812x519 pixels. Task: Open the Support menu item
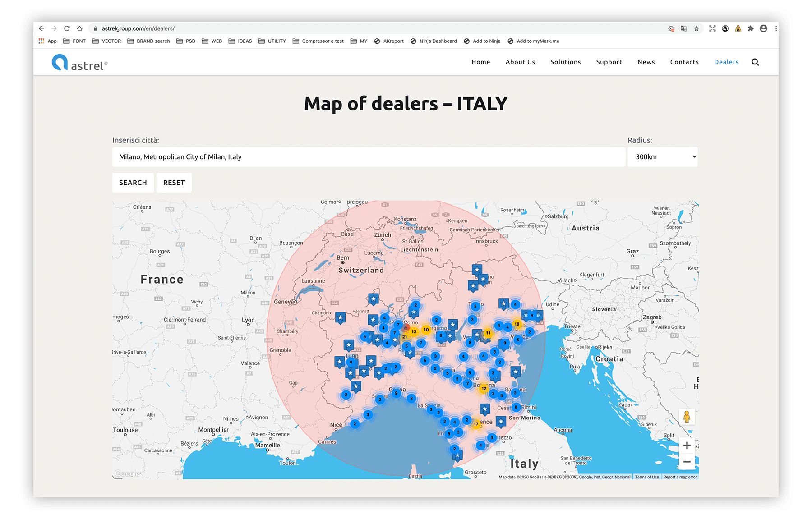pyautogui.click(x=609, y=62)
